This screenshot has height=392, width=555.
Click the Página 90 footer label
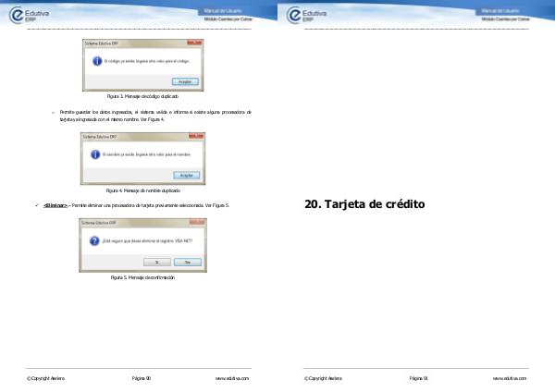pyautogui.click(x=142, y=378)
